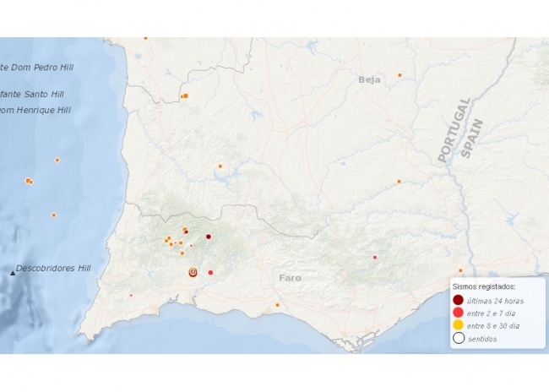Click the small red marker east of Faro
The height and width of the screenshot is (392, 549).
[375, 257]
